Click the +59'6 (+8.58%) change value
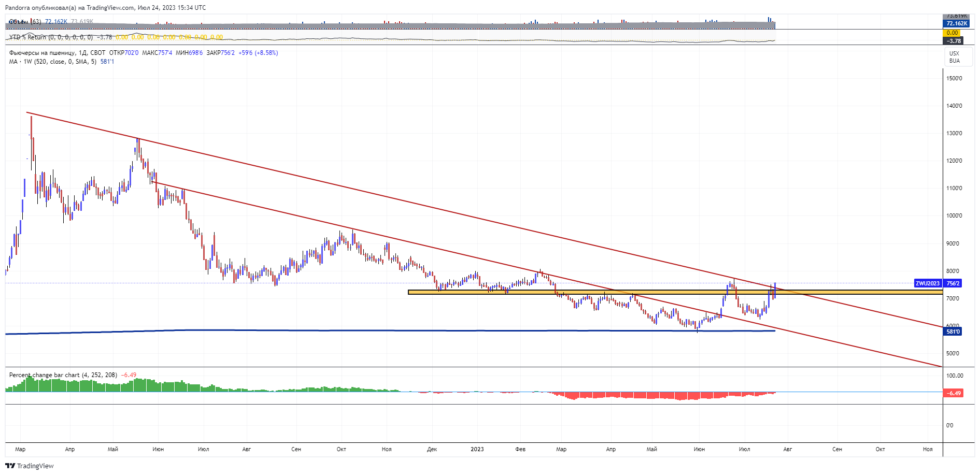The height and width of the screenshot is (475, 980). (258, 53)
